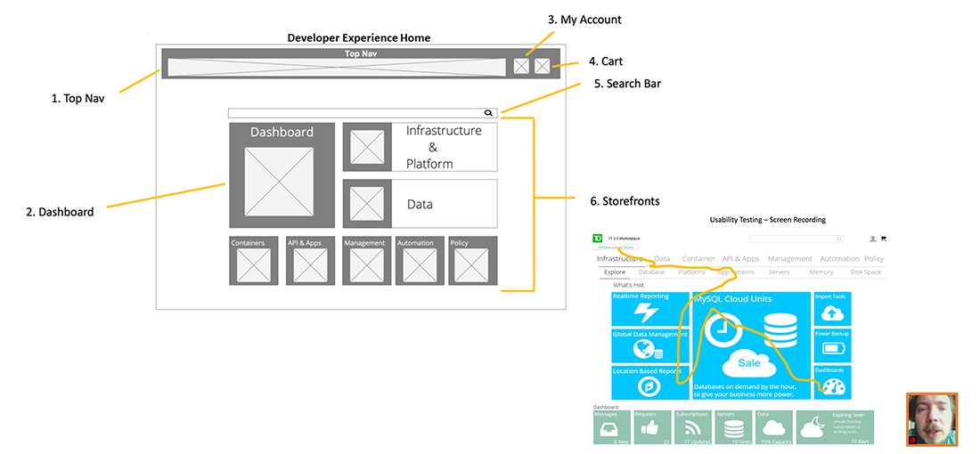
Task: Select the Infrastructure & Platform wireframe tile
Action: pos(420,147)
